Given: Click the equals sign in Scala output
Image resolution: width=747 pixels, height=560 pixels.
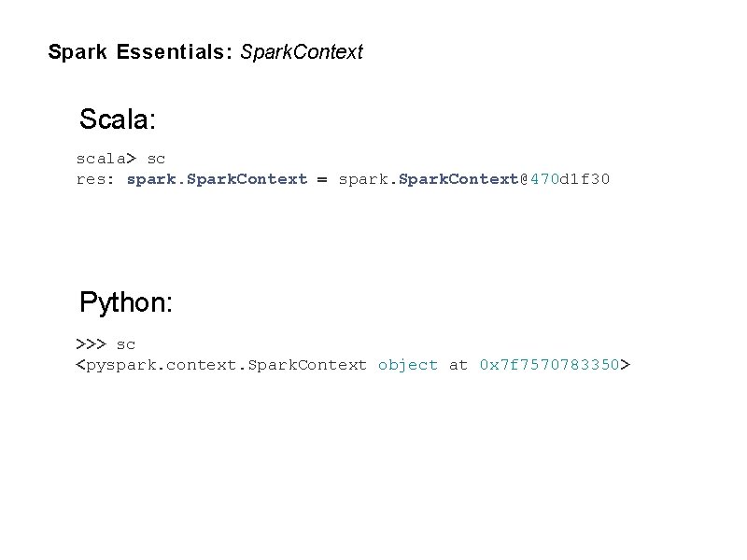Looking at the screenshot, I should pos(322,178).
